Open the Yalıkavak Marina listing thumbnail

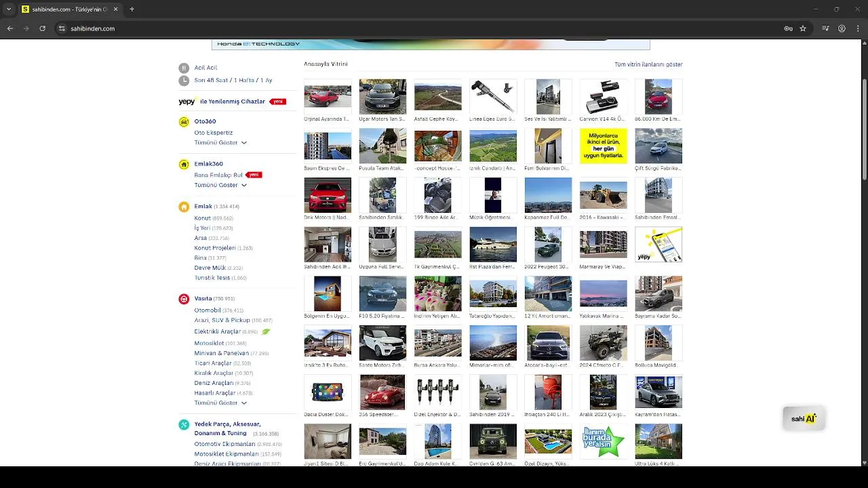(x=603, y=293)
